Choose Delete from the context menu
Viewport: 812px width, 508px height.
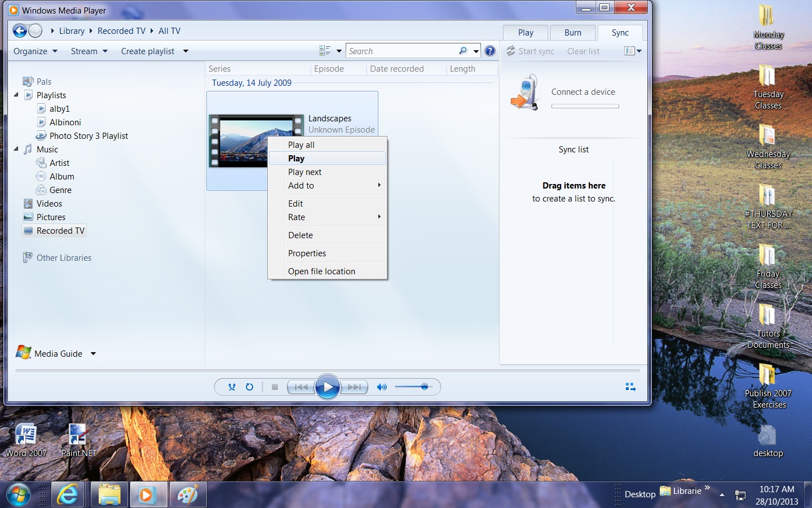pos(328,235)
